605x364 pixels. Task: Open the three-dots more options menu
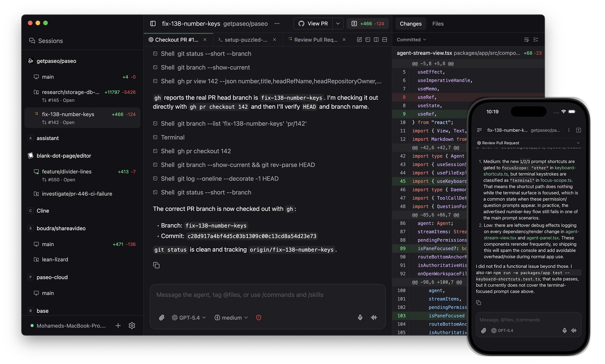(x=277, y=24)
